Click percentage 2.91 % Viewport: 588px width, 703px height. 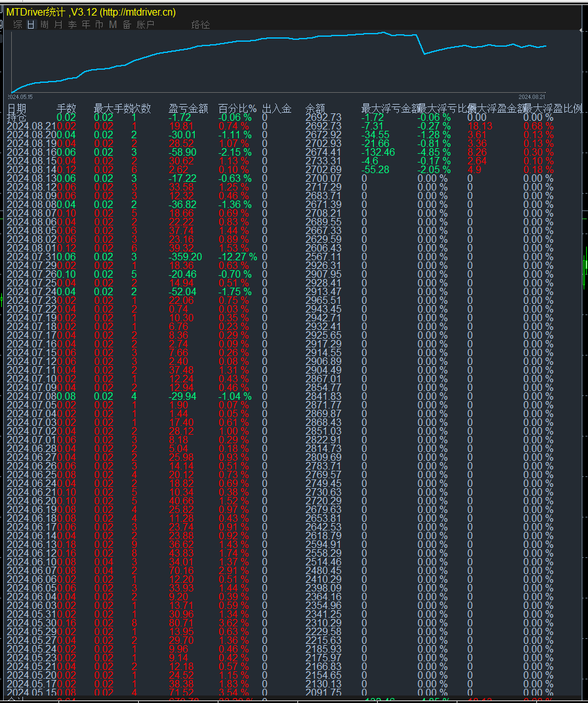click(x=233, y=571)
